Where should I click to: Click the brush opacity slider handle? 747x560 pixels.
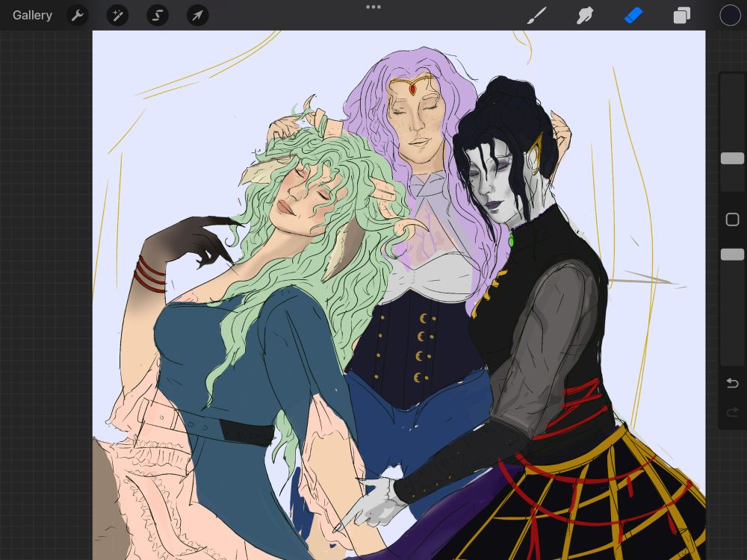(732, 255)
